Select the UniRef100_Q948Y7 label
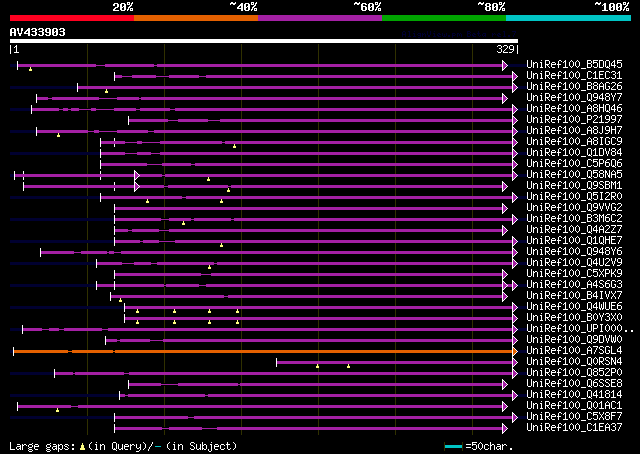The width and height of the screenshot is (640, 454). click(x=574, y=98)
